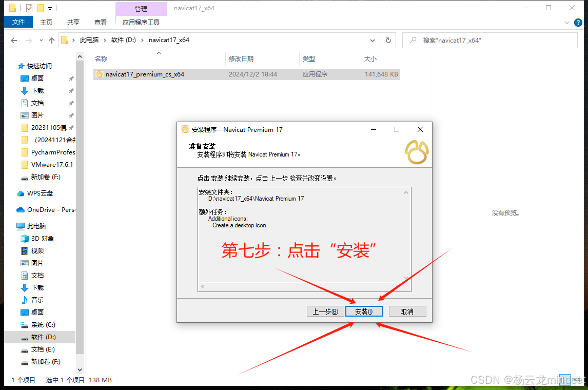
Task: Open the recent locations dropdown arrow
Action: pos(41,40)
